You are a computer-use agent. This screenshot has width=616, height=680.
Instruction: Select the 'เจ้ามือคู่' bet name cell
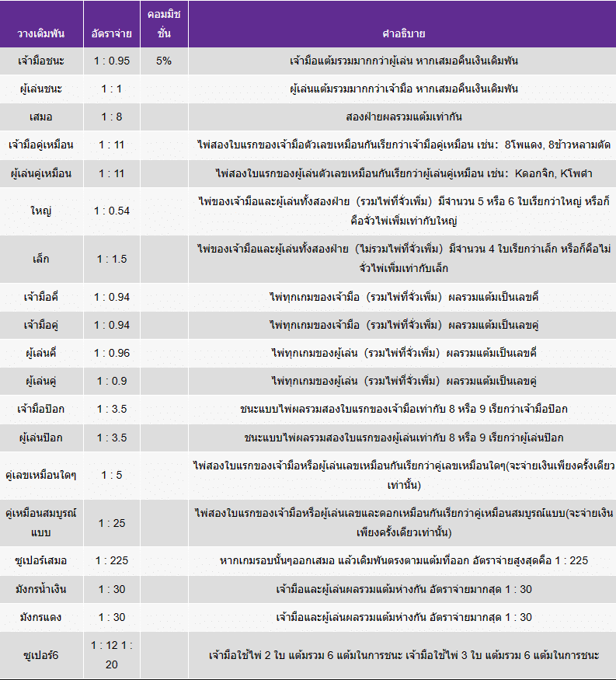pos(41,325)
